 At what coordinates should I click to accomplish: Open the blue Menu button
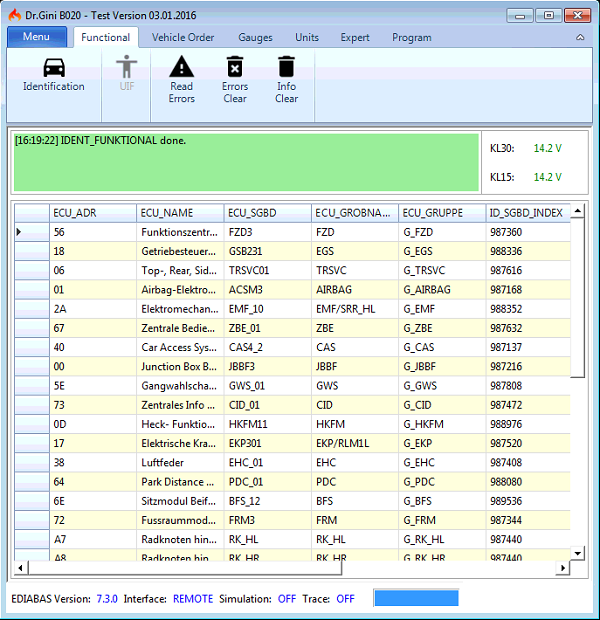click(x=37, y=37)
